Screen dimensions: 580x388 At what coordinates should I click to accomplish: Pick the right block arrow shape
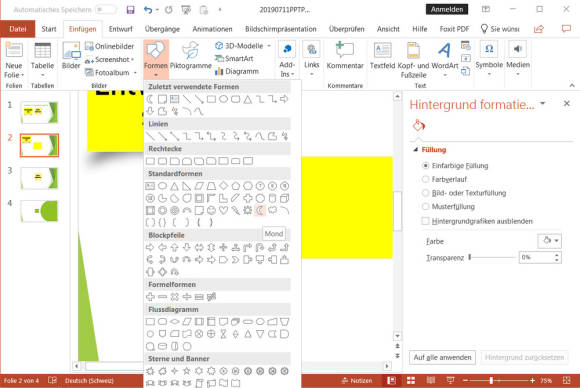click(150, 247)
